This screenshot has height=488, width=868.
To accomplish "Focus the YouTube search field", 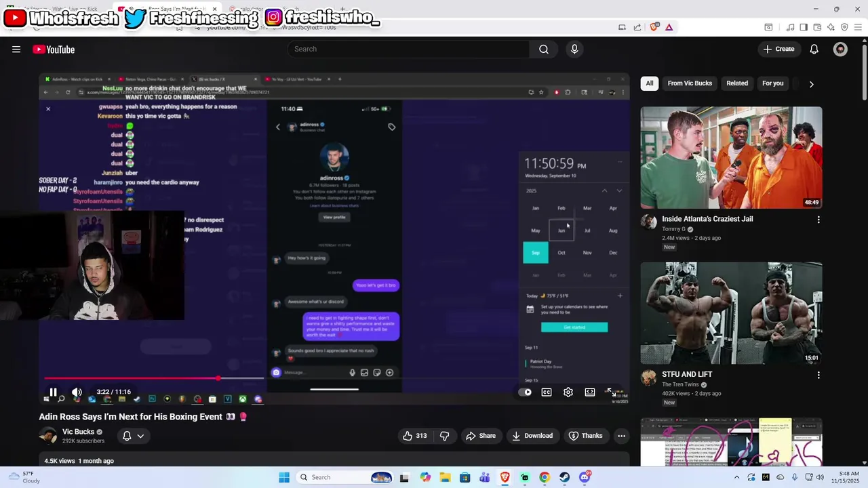I will coord(409,49).
